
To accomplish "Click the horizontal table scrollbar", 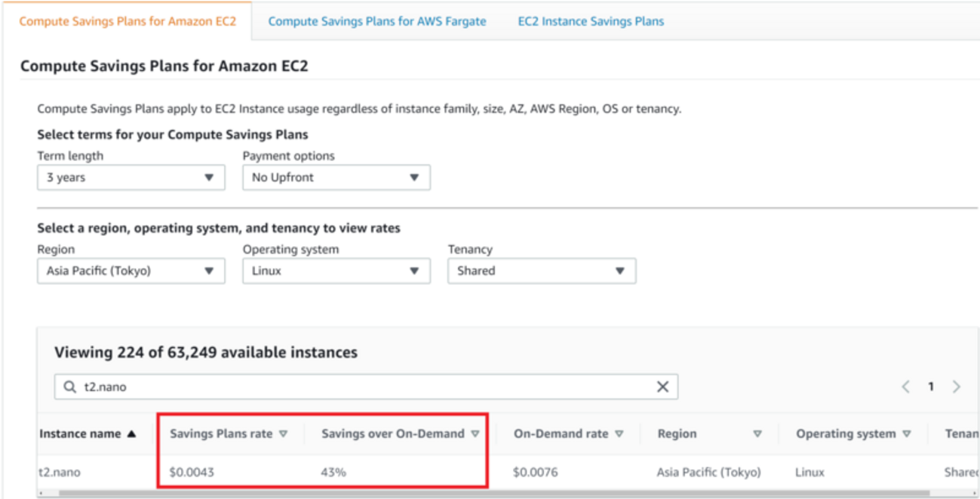I will [483, 494].
